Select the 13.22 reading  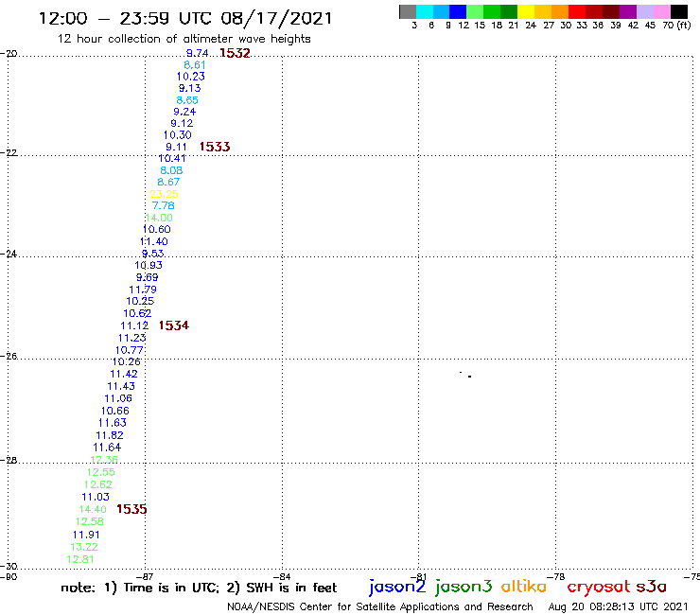(x=84, y=547)
